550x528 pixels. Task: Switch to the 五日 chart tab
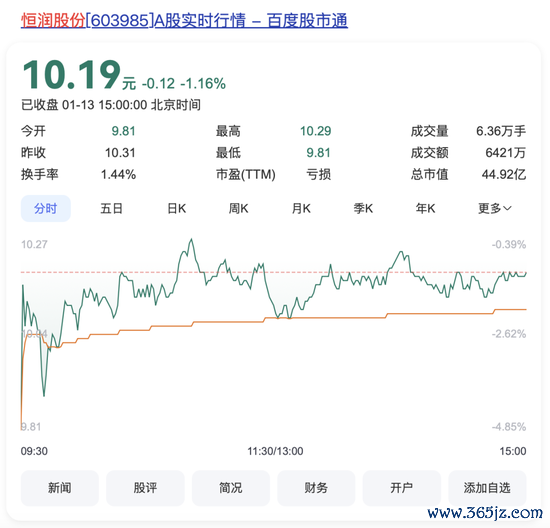pos(111,208)
